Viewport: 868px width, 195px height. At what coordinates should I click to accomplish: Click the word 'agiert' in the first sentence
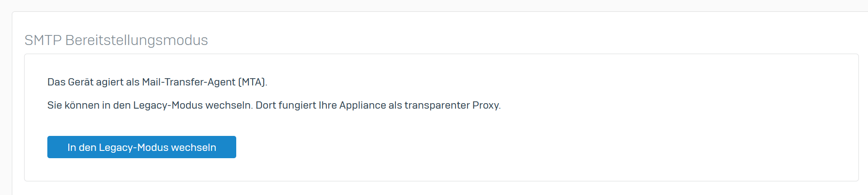click(x=109, y=82)
